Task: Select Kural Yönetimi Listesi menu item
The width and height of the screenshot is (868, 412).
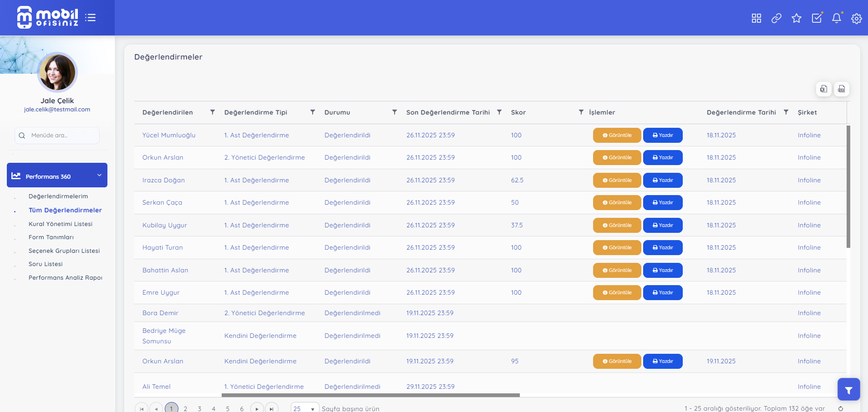Action: point(61,224)
